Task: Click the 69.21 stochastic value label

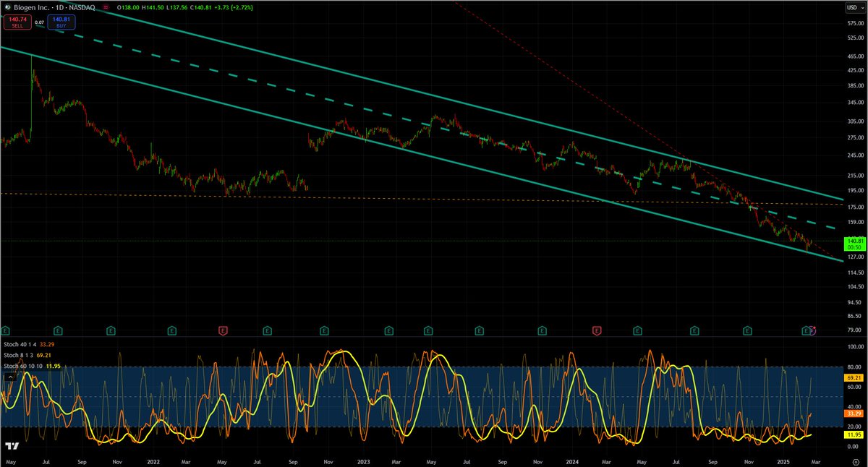Action: (x=854, y=377)
